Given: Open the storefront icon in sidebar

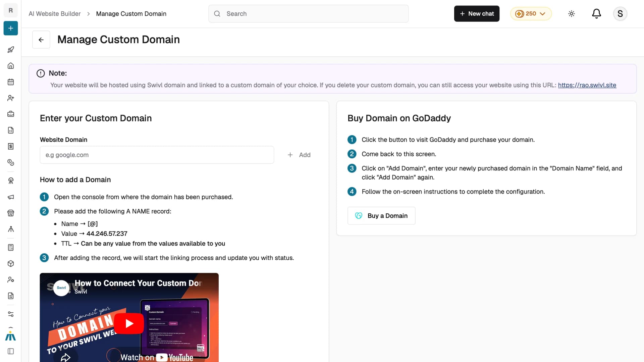Looking at the screenshot, I should click(x=11, y=213).
